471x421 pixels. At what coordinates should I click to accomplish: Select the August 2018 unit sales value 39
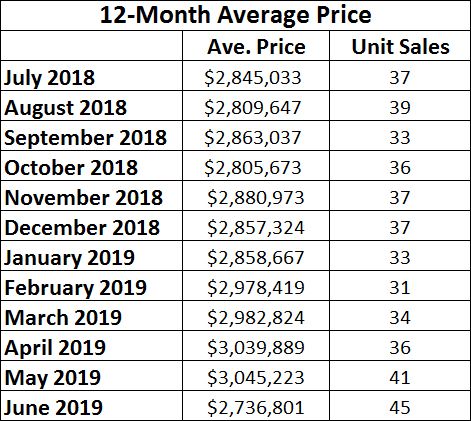point(400,106)
